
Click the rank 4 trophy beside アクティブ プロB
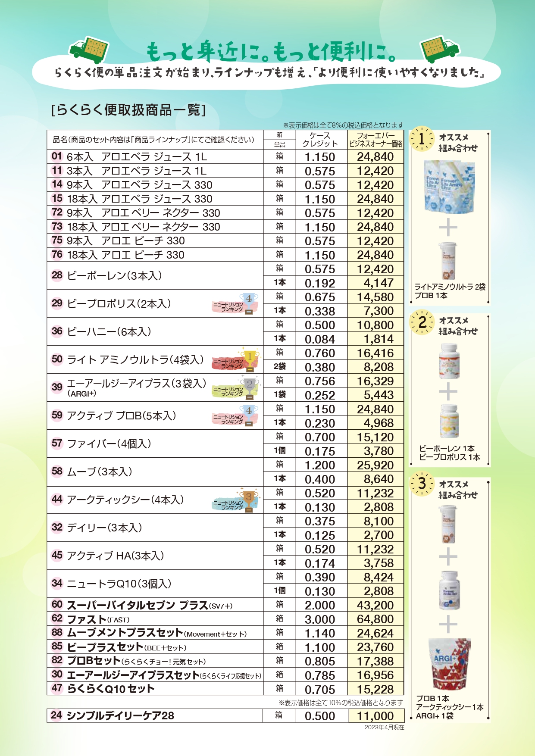pos(249,416)
